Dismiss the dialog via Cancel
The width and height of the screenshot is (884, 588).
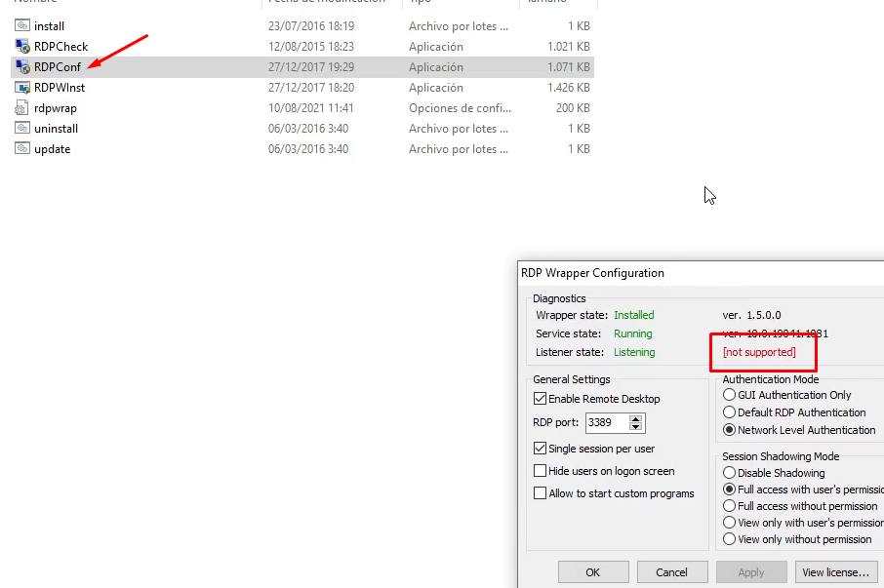coord(672,571)
